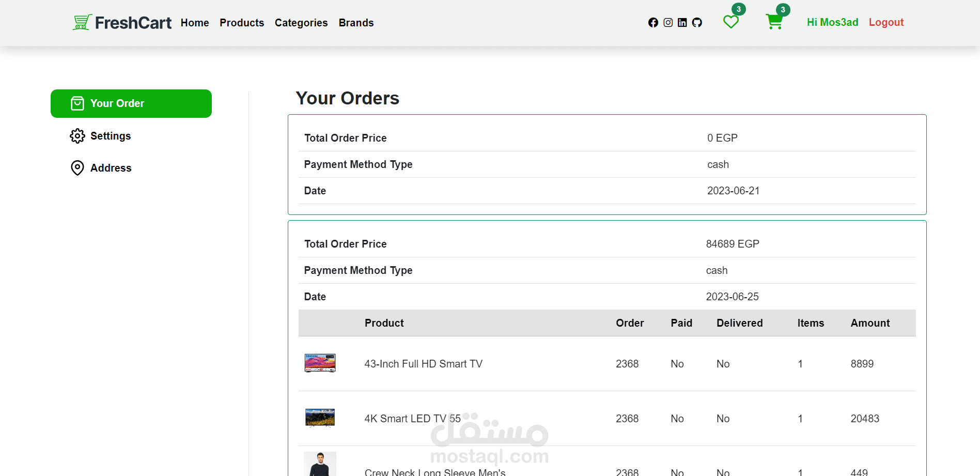
Task: Open the Brands page
Action: coord(356,23)
